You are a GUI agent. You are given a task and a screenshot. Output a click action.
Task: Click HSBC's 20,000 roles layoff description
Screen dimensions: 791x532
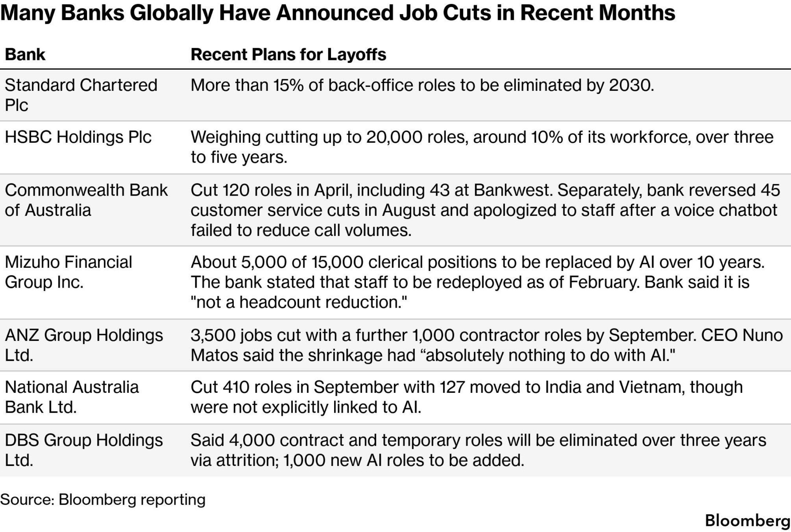[482, 147]
